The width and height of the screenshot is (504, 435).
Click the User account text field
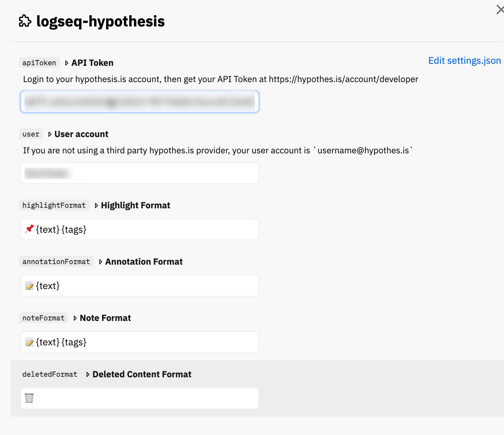140,173
